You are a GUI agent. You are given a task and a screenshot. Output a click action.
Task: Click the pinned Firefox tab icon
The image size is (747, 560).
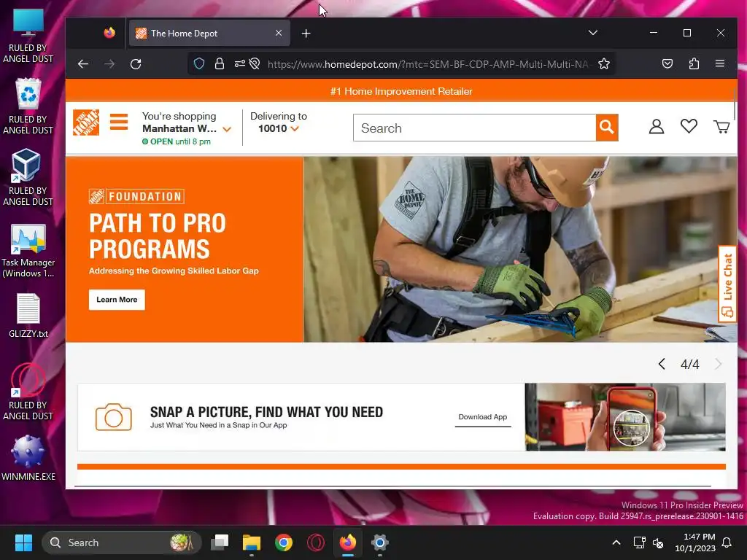109,33
